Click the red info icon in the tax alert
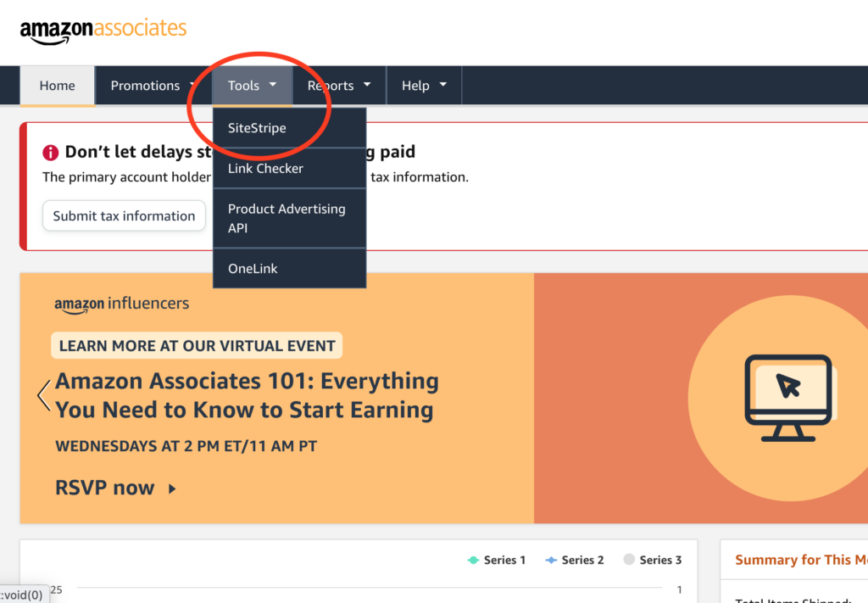868x603 pixels. [x=49, y=152]
